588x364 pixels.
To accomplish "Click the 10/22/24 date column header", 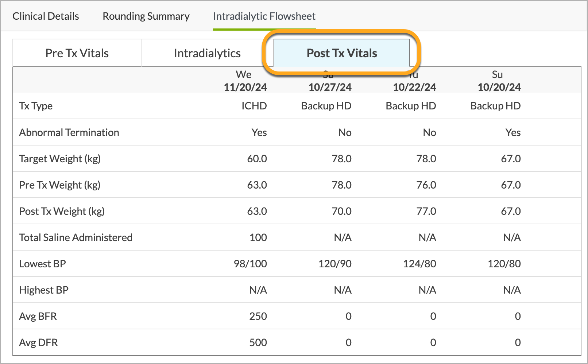I will point(414,87).
